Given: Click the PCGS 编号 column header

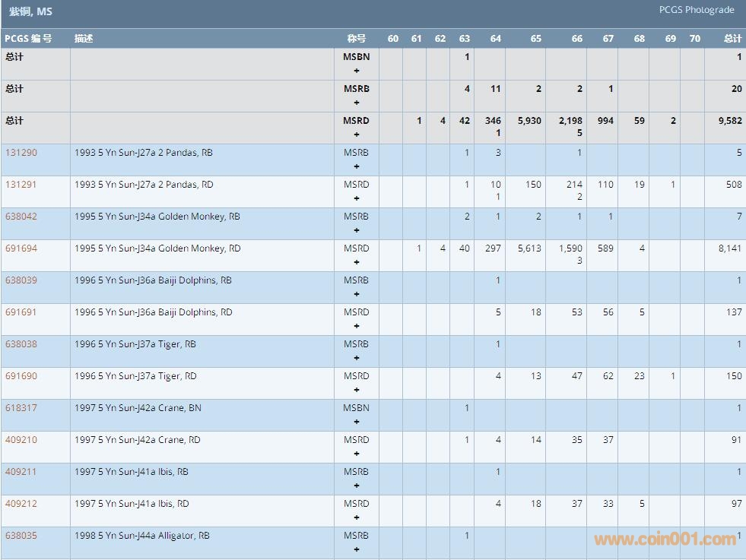Looking at the screenshot, I should point(28,39).
